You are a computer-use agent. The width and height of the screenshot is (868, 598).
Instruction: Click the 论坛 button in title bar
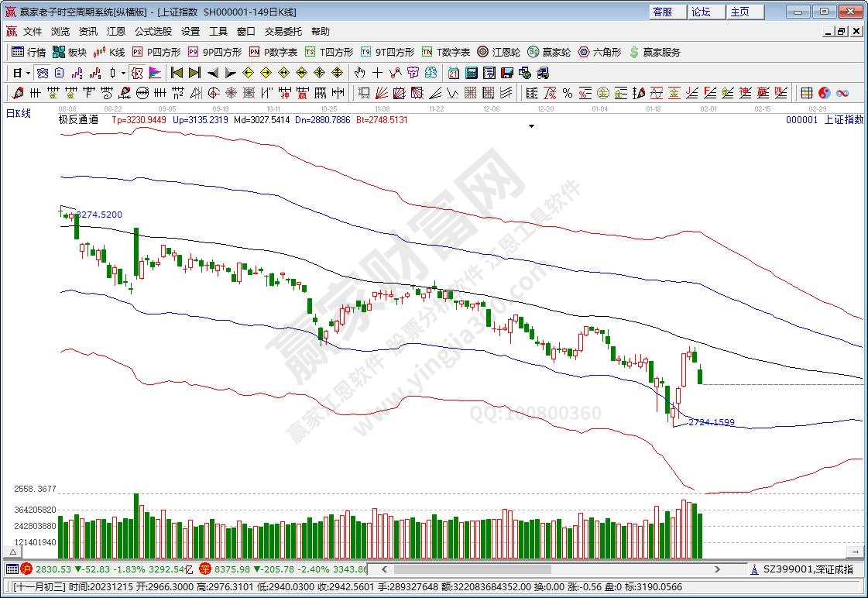[700, 12]
